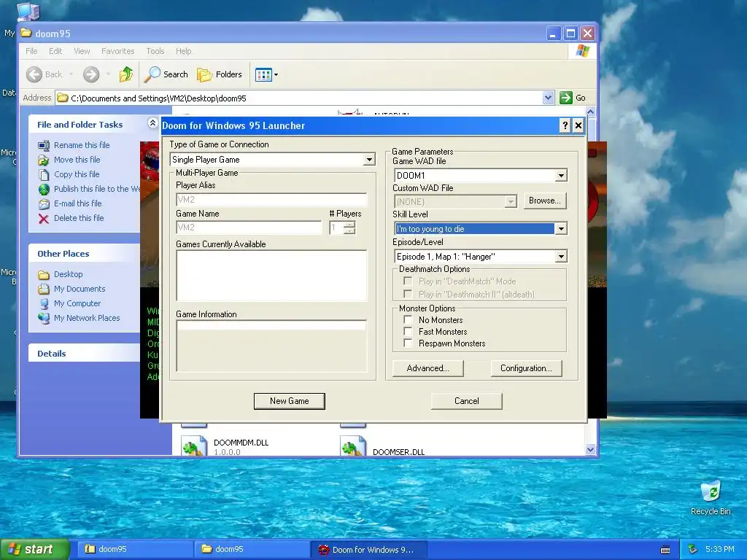
Task: Click the tray icon next to clock
Action: (693, 550)
